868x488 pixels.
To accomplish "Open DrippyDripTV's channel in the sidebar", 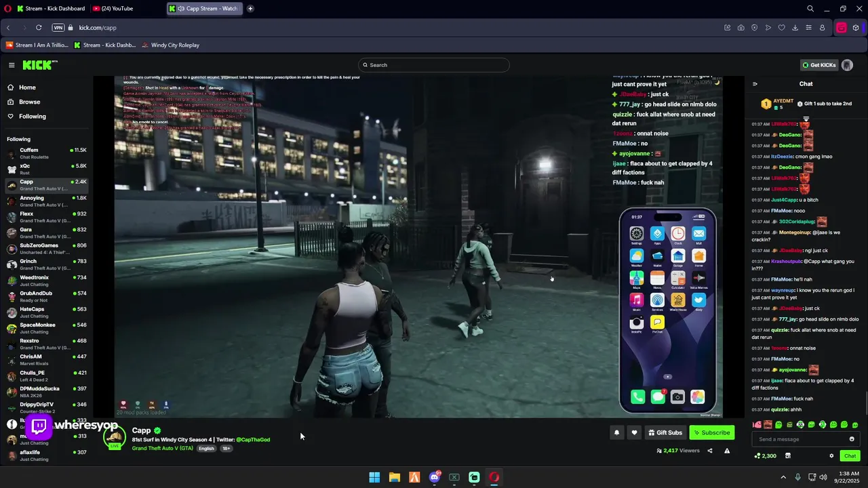I will click(x=47, y=407).
